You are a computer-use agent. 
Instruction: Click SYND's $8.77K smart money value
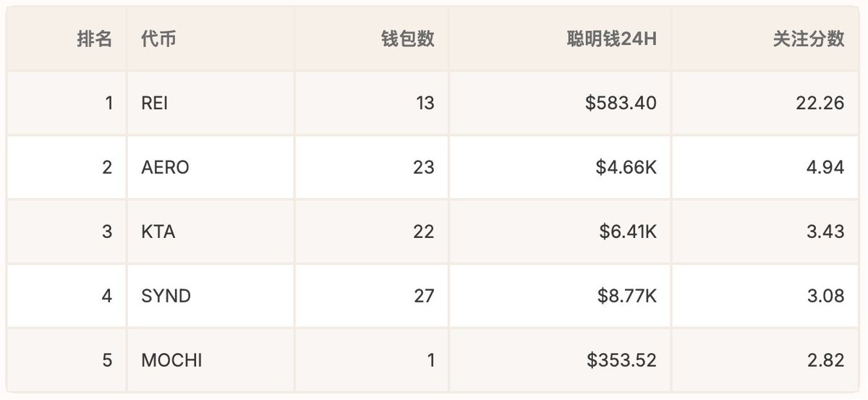coord(626,296)
